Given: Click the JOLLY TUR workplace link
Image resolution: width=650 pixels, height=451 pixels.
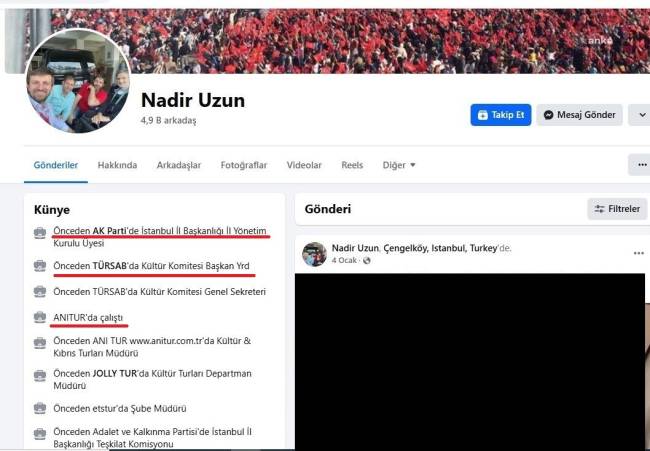Looking at the screenshot, I should click(x=114, y=373).
